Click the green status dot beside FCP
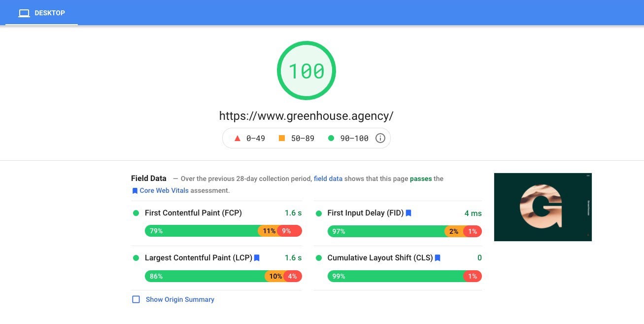 point(136,213)
